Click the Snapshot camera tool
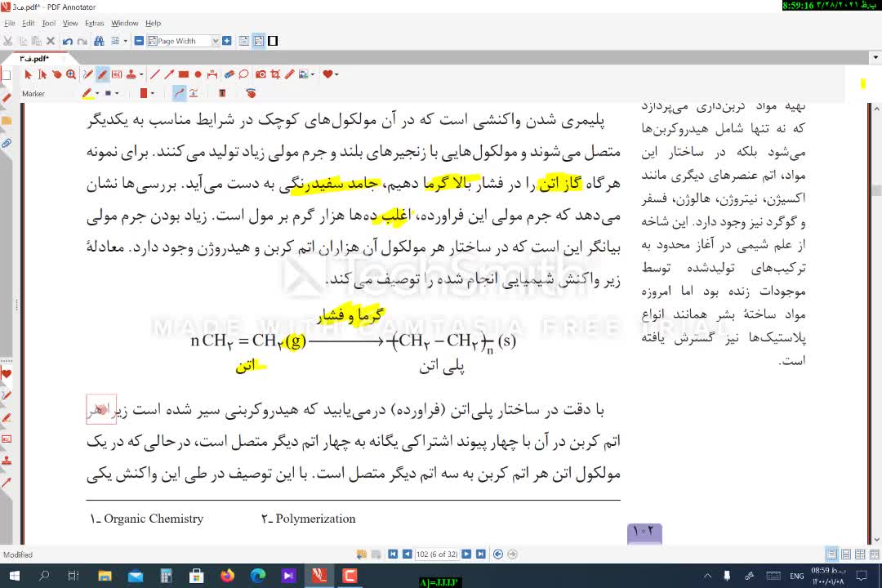The height and width of the screenshot is (588, 882). [x=261, y=74]
